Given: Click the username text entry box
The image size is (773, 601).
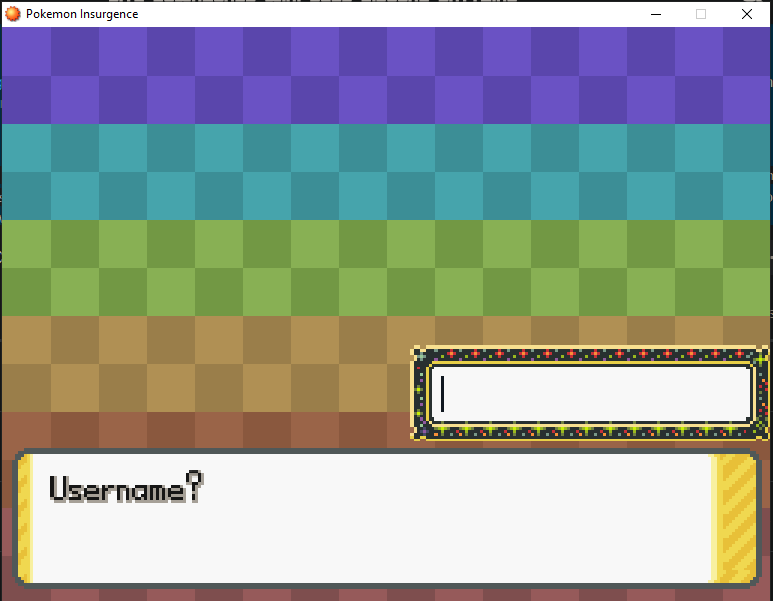Looking at the screenshot, I should (x=591, y=393).
